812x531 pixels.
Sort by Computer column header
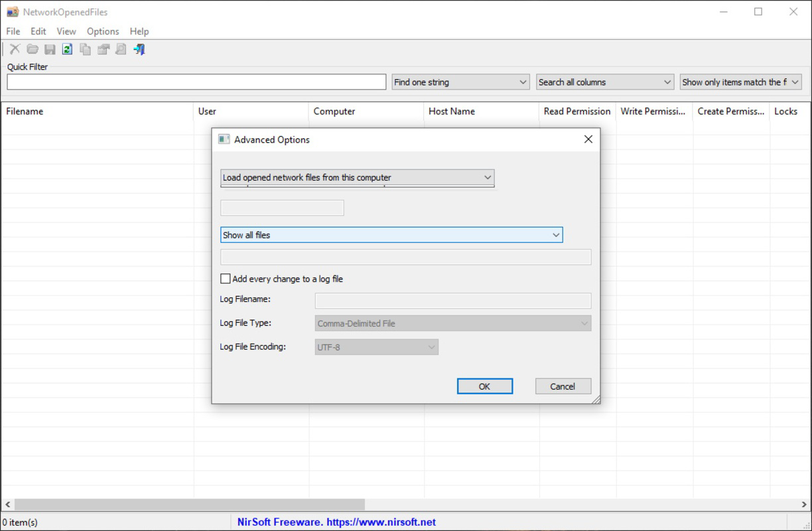pos(366,112)
